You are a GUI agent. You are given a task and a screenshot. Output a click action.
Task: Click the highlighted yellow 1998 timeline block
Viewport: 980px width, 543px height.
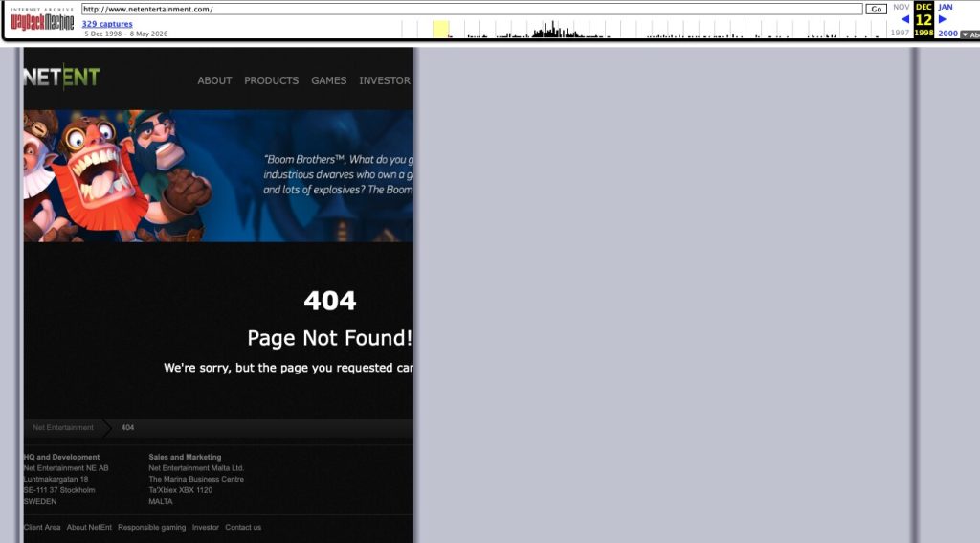pos(440,29)
